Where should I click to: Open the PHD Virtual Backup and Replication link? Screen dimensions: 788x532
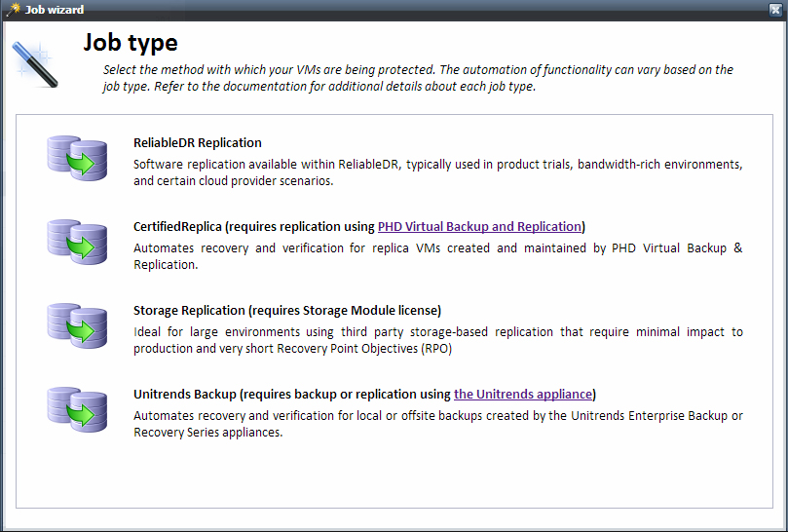[x=479, y=227]
